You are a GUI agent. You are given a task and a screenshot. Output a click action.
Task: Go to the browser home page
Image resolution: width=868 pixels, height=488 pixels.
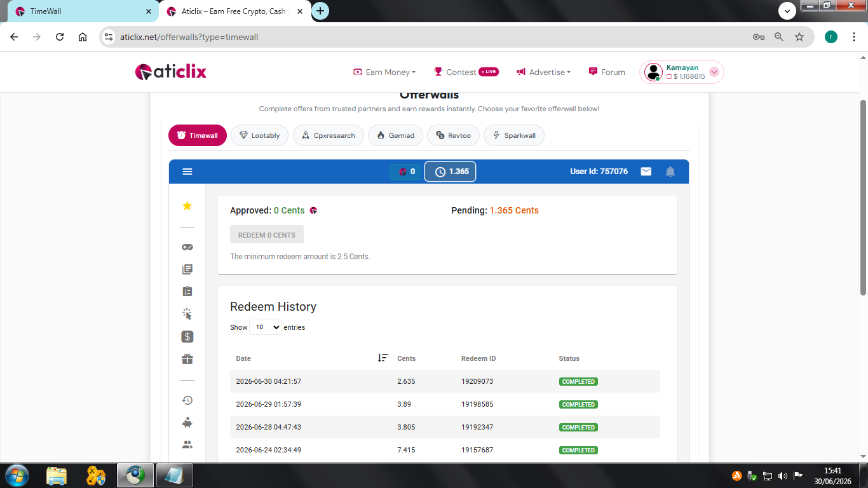coord(83,37)
